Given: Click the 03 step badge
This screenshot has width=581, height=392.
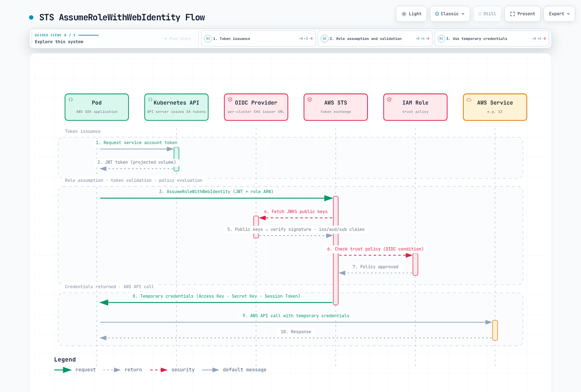Looking at the screenshot, I should pyautogui.click(x=441, y=38).
